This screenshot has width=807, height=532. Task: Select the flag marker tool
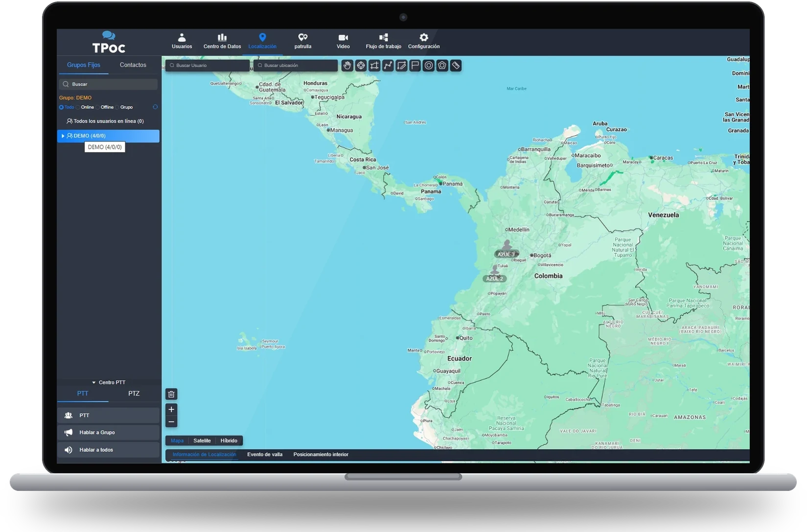[415, 66]
